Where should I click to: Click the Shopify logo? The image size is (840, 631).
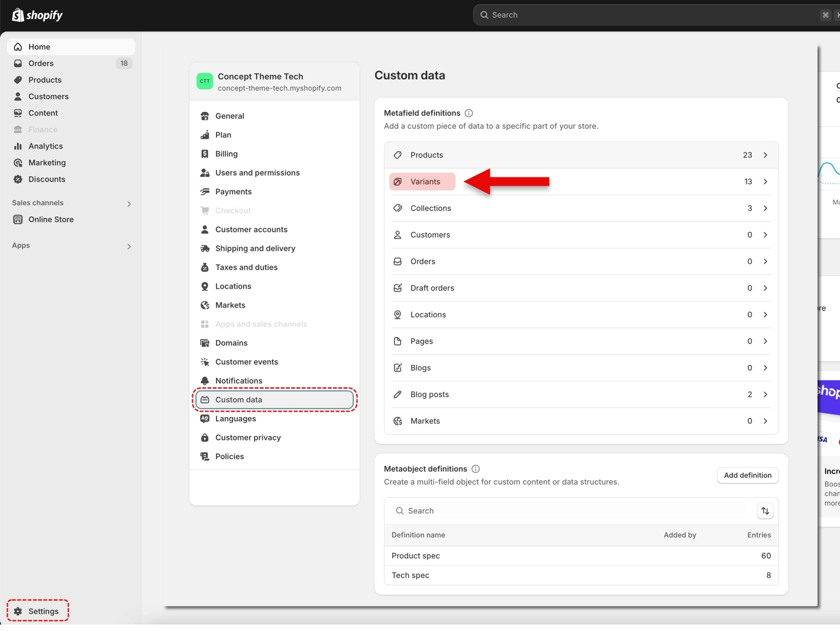[37, 15]
